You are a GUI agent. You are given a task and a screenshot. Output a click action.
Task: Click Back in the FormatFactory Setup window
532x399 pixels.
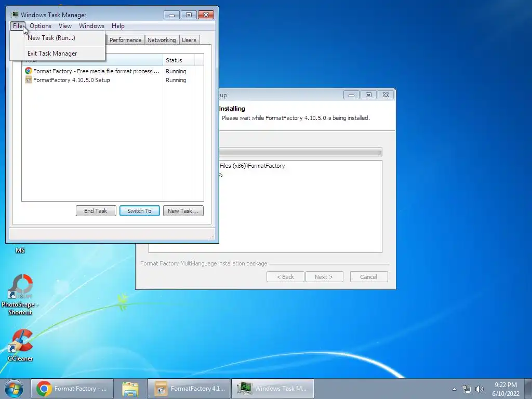[285, 277]
